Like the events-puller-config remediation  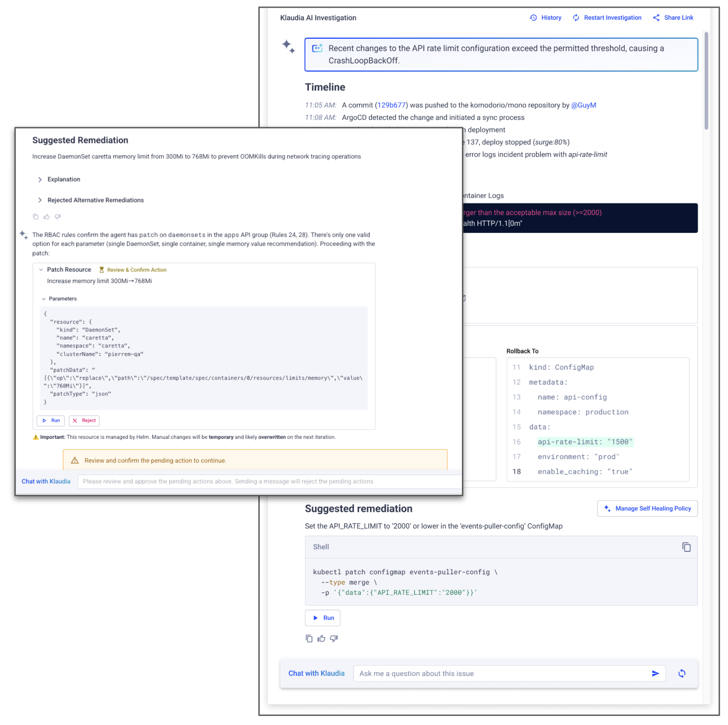pos(321,639)
